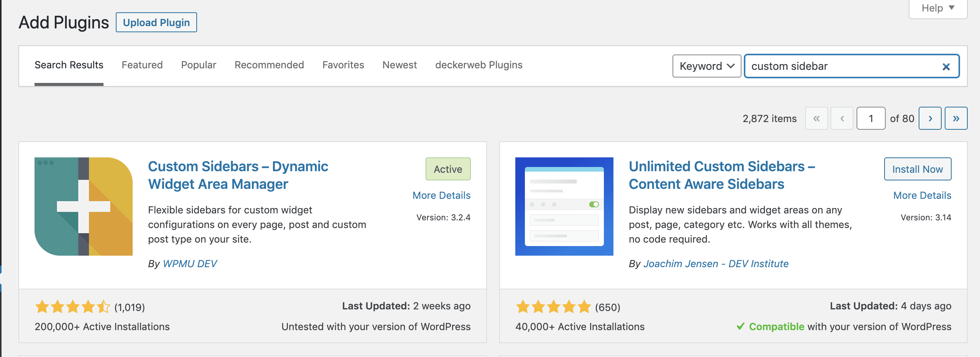This screenshot has height=357, width=980.
Task: View the Favorites tab
Action: 343,65
